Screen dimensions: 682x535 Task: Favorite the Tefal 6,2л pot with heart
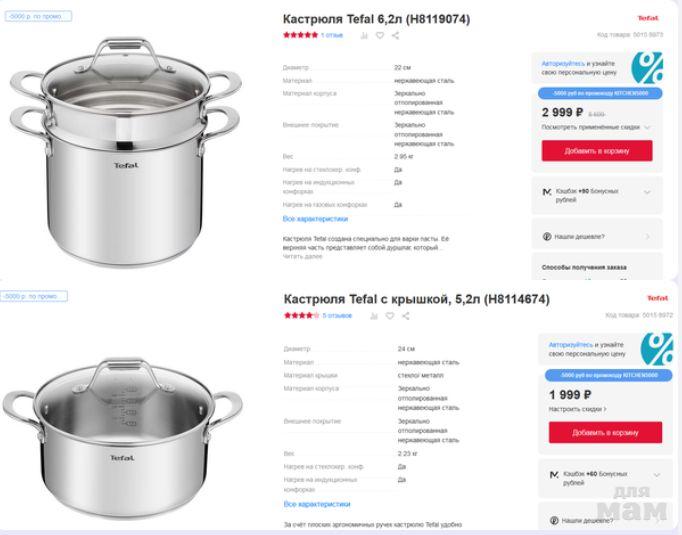point(379,35)
